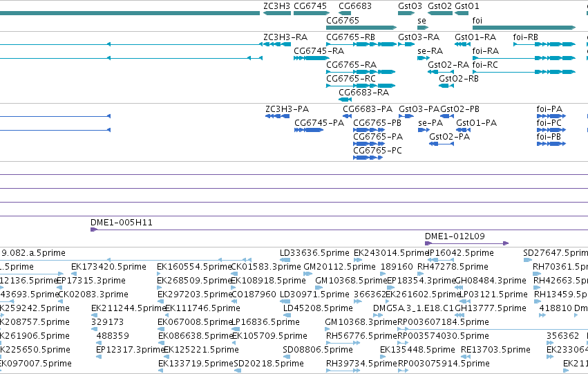Screen dimensions: 588x374
Task: Click the GstO1 gene label
Action: 467,6
